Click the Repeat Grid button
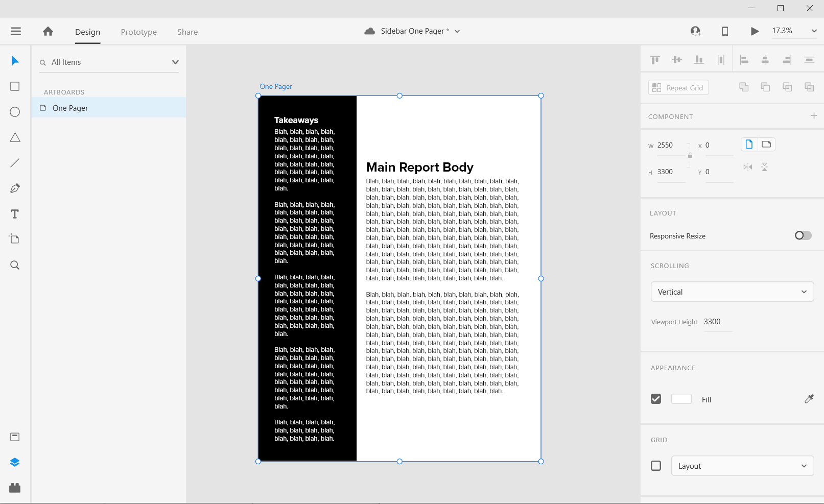 pyautogui.click(x=678, y=87)
